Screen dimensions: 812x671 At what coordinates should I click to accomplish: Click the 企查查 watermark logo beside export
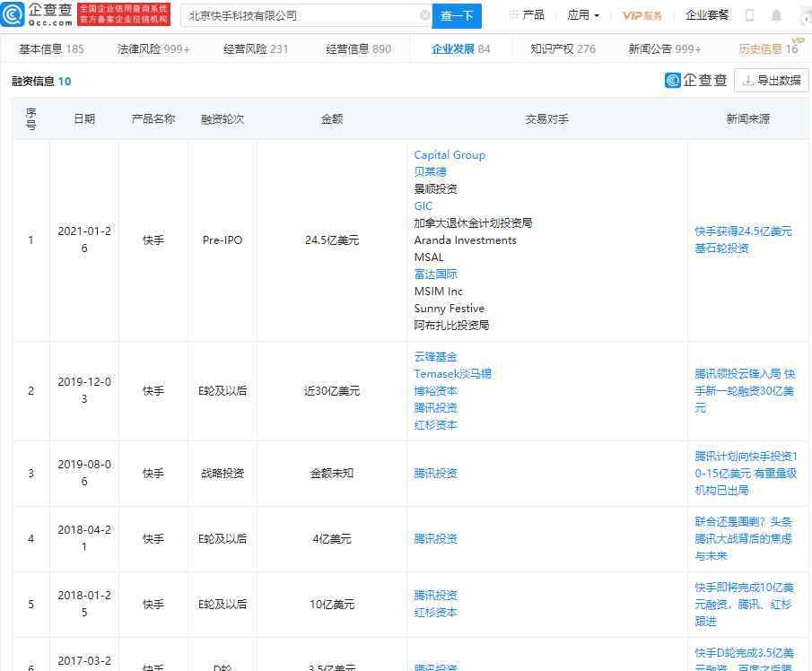pos(696,80)
